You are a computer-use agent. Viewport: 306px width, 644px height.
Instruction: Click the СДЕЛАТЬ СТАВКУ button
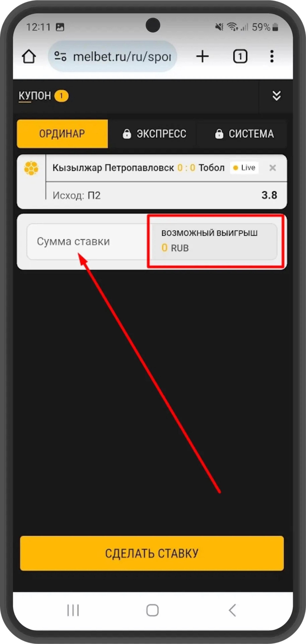[x=152, y=553]
